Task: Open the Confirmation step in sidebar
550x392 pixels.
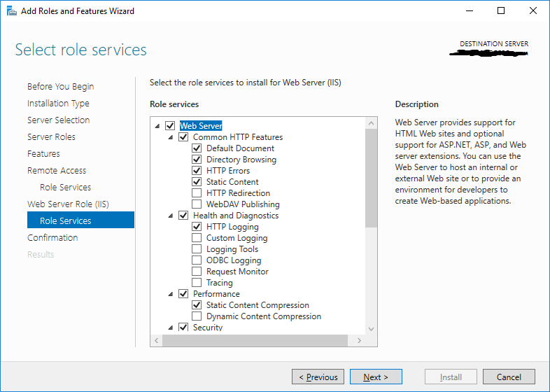Action: click(x=52, y=238)
